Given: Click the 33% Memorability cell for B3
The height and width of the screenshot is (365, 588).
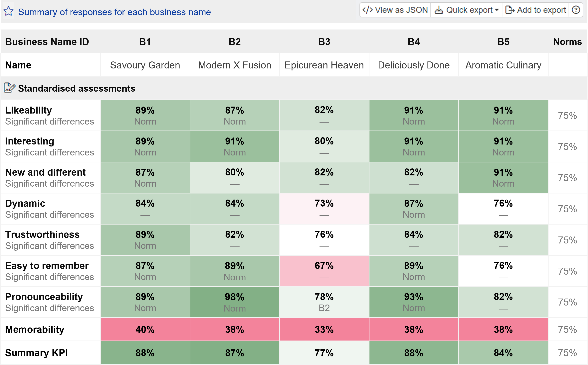Looking at the screenshot, I should [x=324, y=329].
